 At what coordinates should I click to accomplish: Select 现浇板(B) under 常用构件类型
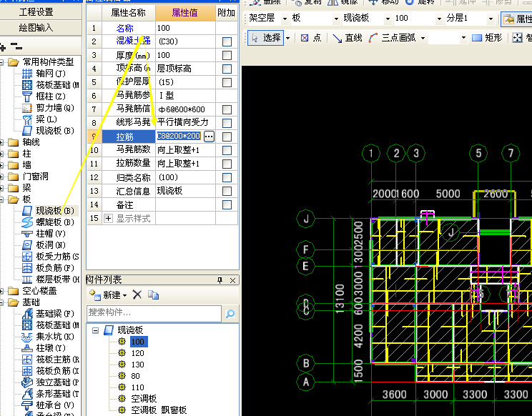click(x=48, y=131)
